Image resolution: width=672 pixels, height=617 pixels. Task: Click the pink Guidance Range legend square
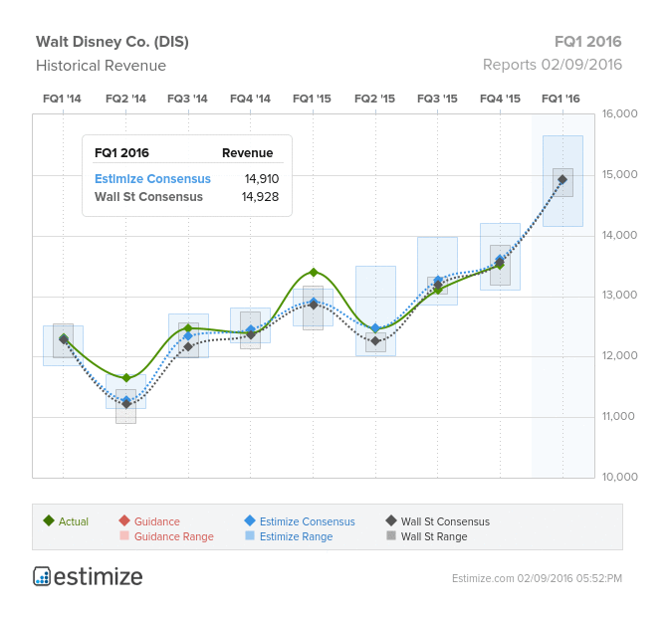pos(124,535)
